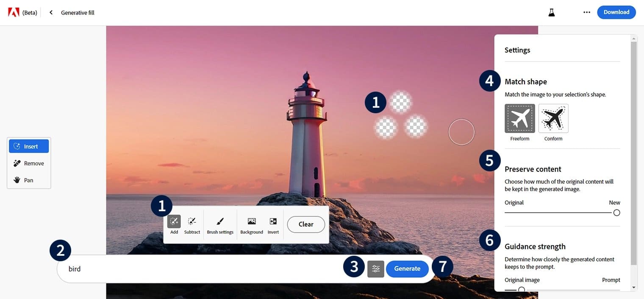This screenshot has height=299, width=644.
Task: Select the Background selection tool
Action: [x=252, y=224]
